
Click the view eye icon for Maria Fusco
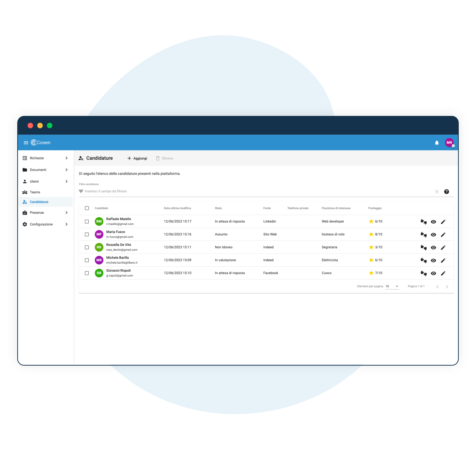pos(433,234)
